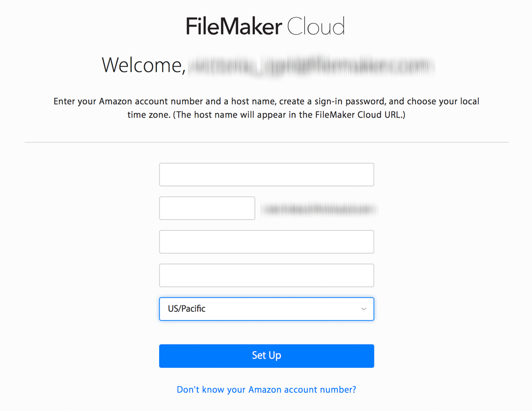Click the instruction paragraph about account setup
This screenshot has height=411, width=532.
coord(266,107)
